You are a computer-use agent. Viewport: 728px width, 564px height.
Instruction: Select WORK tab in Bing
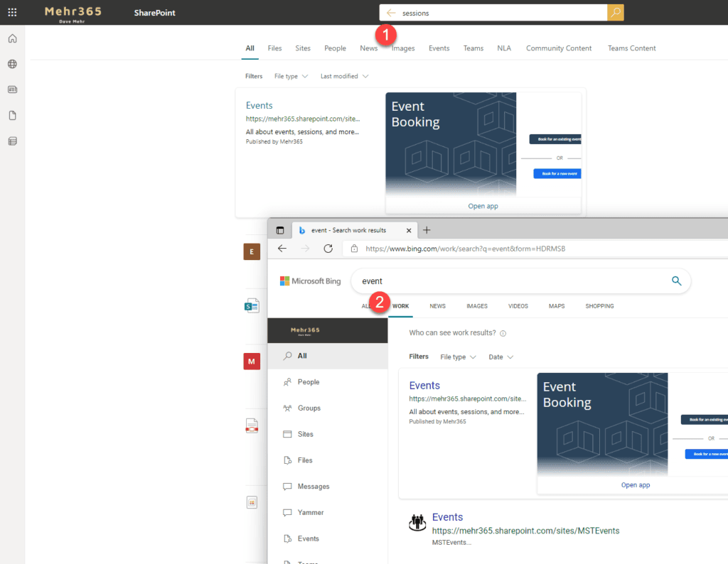tap(401, 306)
